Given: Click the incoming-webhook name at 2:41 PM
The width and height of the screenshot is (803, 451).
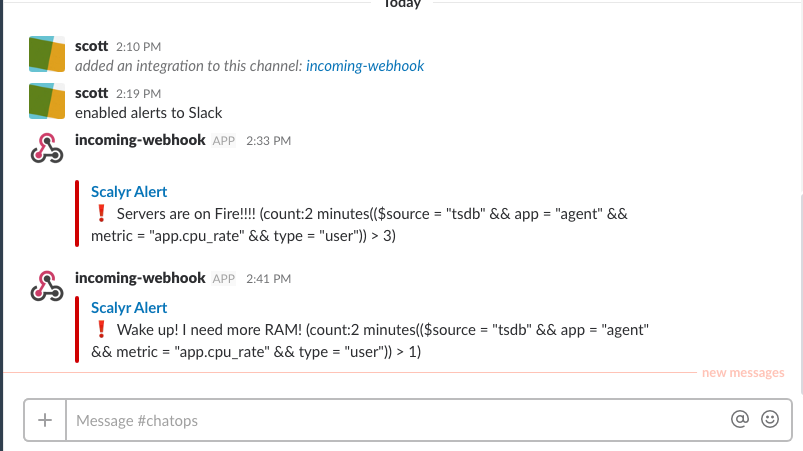Looking at the screenshot, I should click(x=140, y=277).
